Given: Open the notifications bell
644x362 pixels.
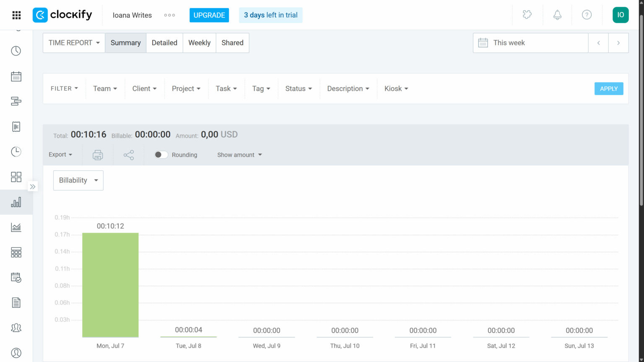Looking at the screenshot, I should tap(557, 15).
